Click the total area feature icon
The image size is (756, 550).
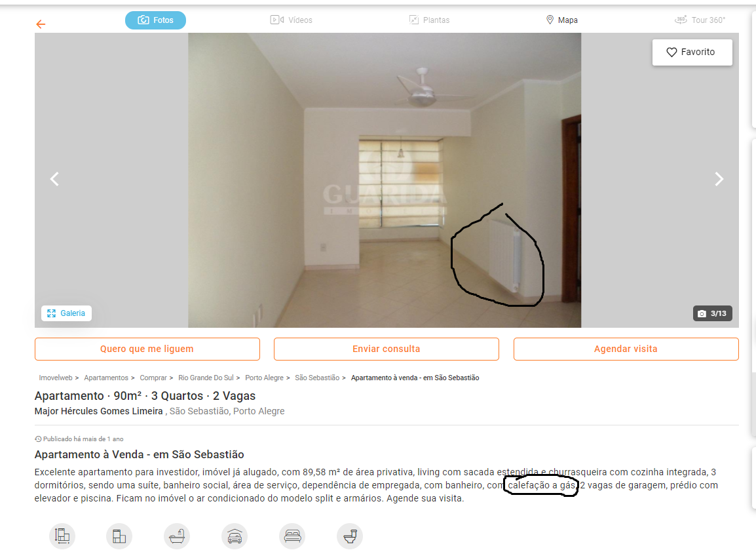pos(62,536)
